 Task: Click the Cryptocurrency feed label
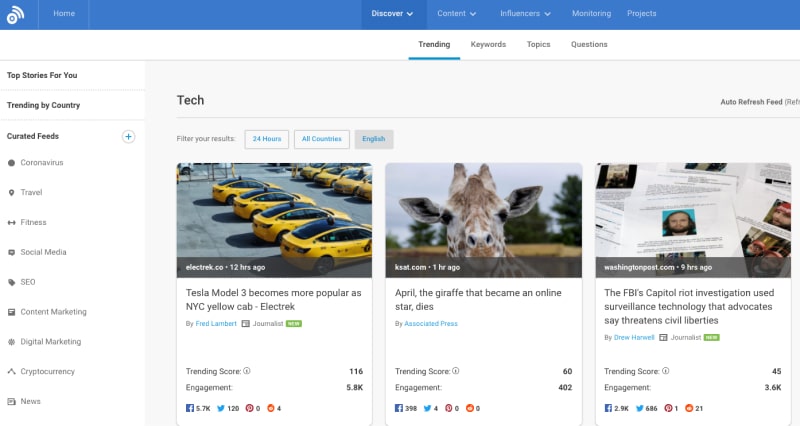point(47,371)
